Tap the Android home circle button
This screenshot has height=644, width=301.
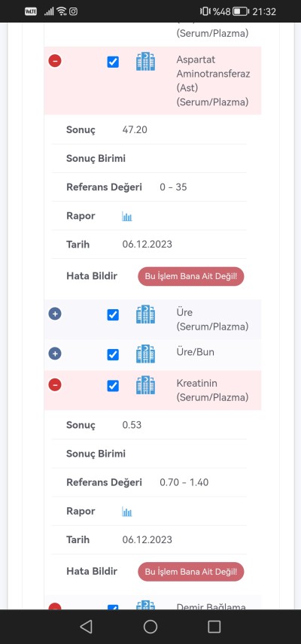150,627
